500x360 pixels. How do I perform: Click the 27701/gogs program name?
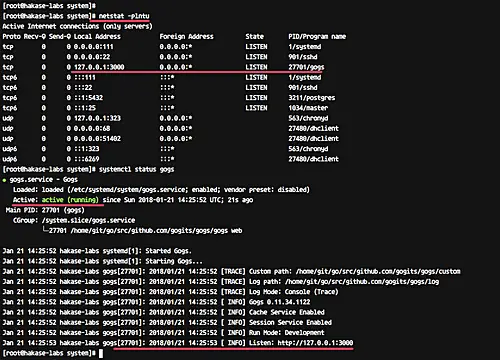pos(306,67)
